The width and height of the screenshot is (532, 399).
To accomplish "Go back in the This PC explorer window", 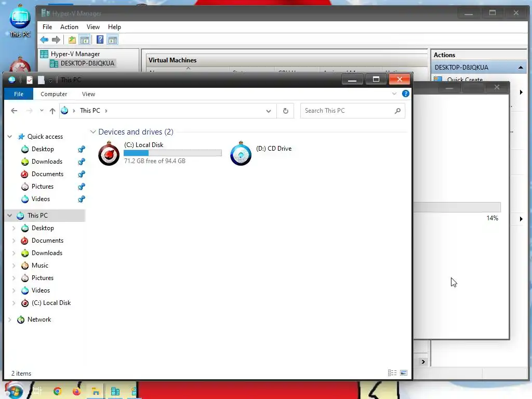I will (x=14, y=111).
